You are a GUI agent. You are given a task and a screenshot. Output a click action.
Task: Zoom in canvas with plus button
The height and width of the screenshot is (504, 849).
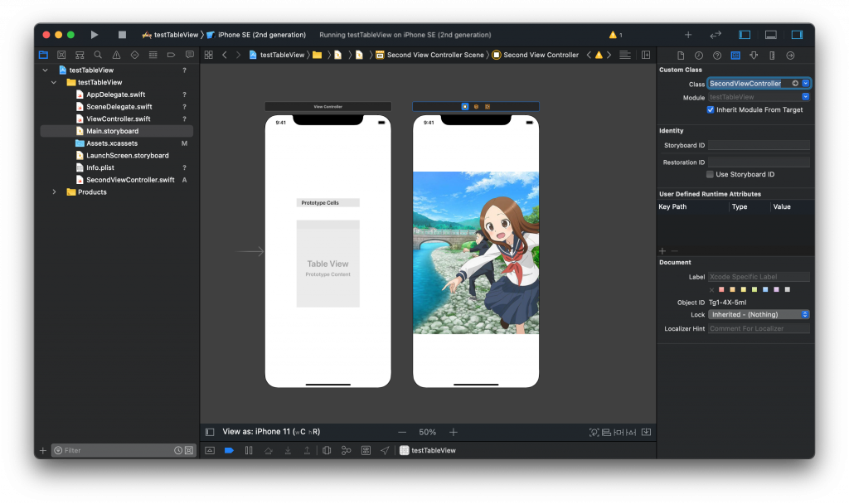(x=454, y=432)
